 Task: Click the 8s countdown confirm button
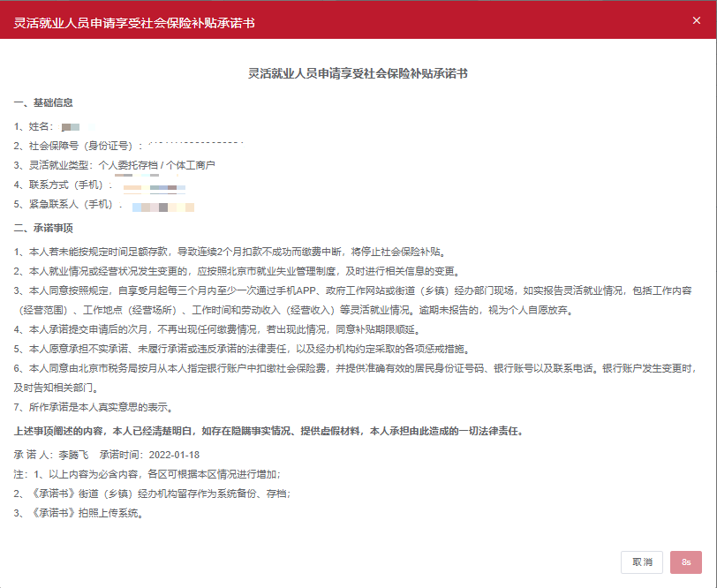pyautogui.click(x=686, y=562)
